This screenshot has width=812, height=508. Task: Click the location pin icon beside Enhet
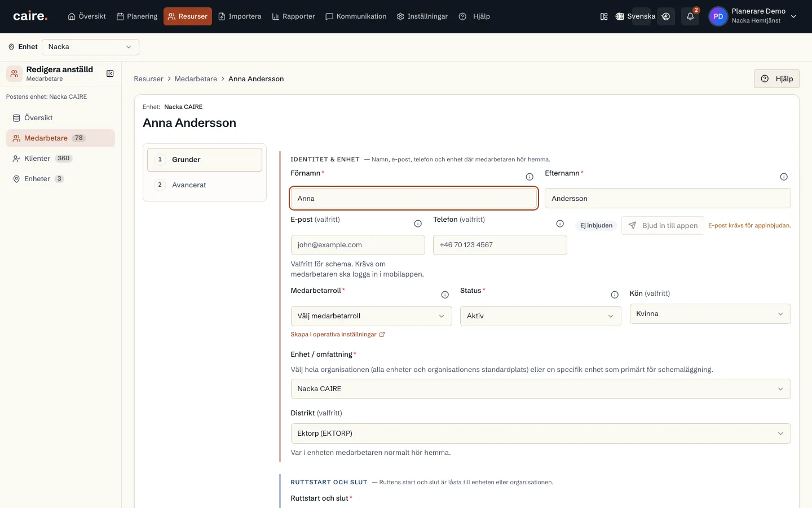[11, 47]
